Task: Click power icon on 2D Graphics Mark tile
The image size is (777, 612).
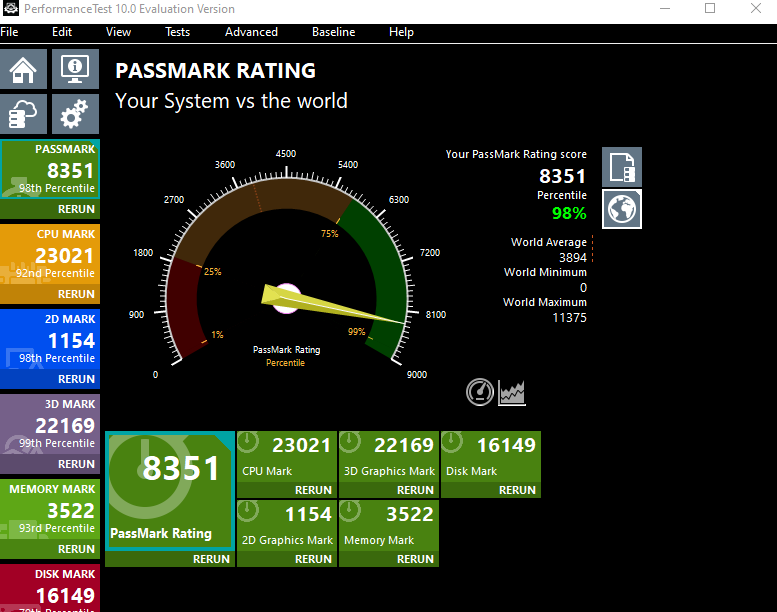Action: (x=248, y=510)
